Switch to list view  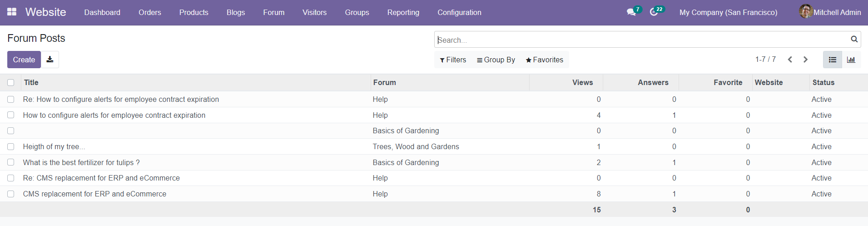833,60
